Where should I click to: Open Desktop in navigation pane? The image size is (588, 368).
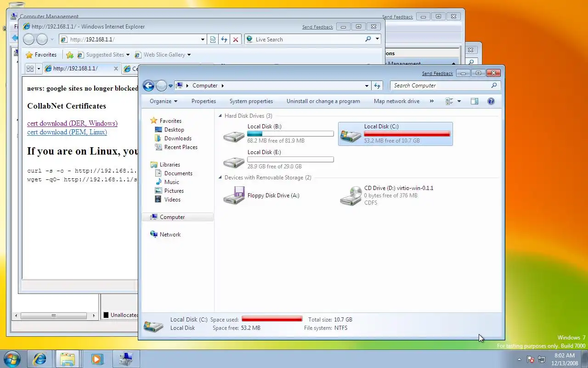click(x=174, y=130)
